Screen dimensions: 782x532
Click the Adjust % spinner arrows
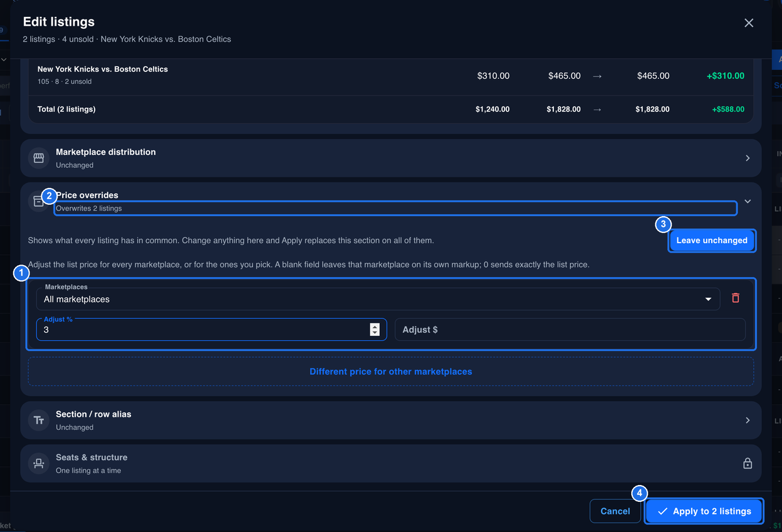tap(375, 330)
